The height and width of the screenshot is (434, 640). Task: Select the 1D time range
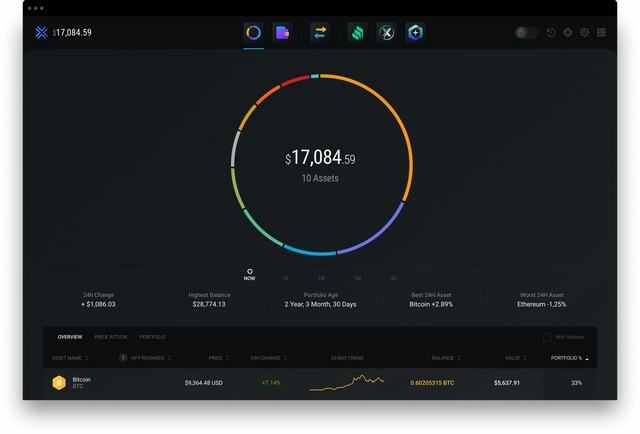click(285, 278)
